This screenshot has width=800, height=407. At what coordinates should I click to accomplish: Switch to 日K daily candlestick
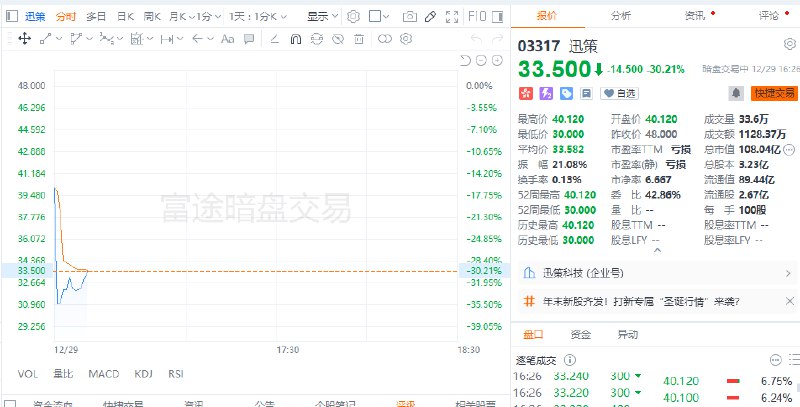pyautogui.click(x=125, y=16)
